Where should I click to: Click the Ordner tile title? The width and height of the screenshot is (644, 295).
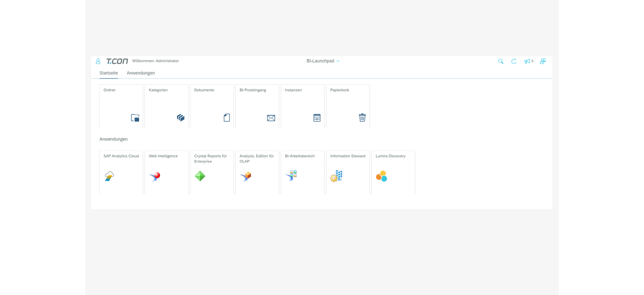[109, 90]
